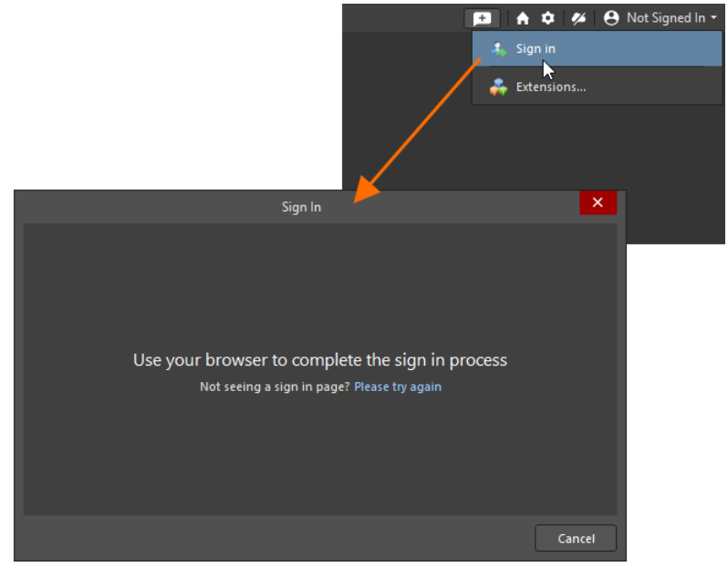The height and width of the screenshot is (567, 728).
Task: Click the feedback speech bubble icon
Action: [x=481, y=18]
